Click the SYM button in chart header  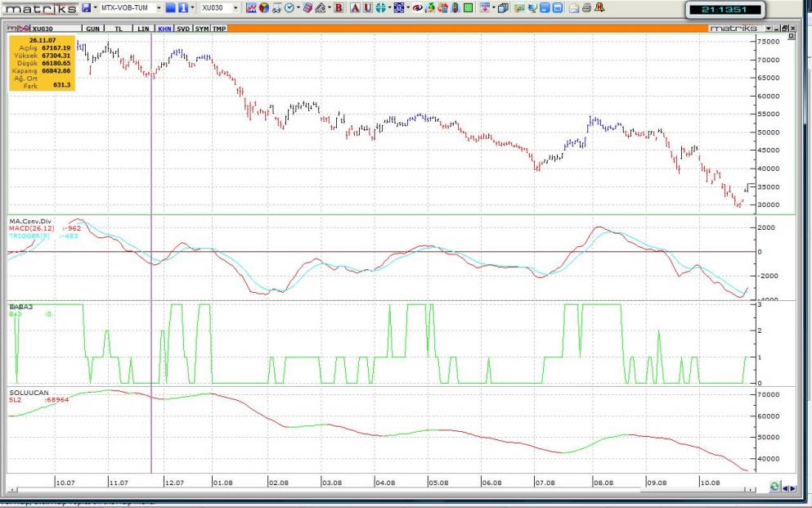pyautogui.click(x=201, y=29)
